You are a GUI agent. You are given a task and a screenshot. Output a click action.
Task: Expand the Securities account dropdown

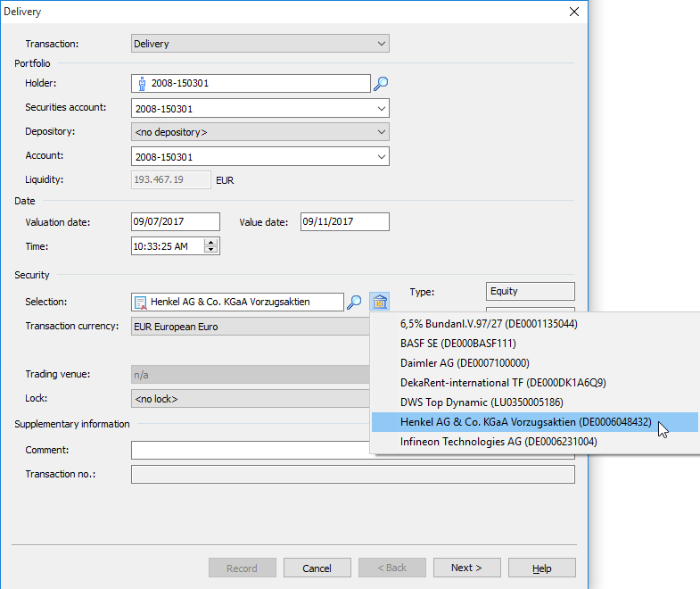382,109
